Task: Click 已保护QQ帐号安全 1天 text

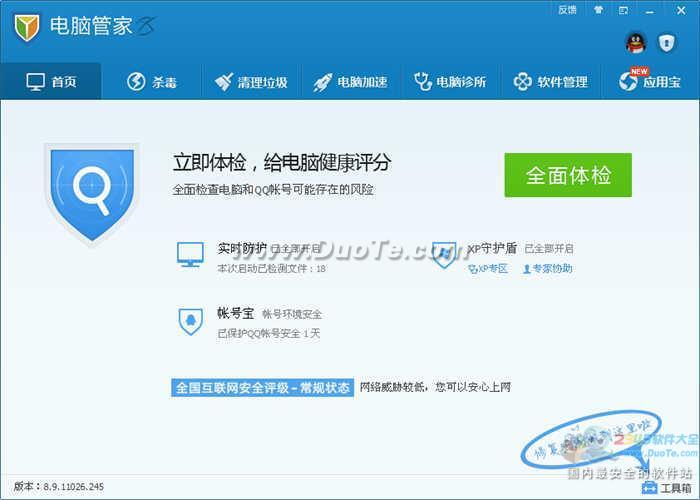Action: [x=269, y=333]
